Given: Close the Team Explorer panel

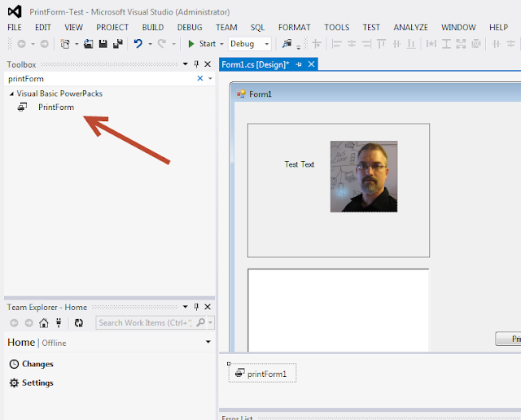Looking at the screenshot, I should (x=208, y=307).
